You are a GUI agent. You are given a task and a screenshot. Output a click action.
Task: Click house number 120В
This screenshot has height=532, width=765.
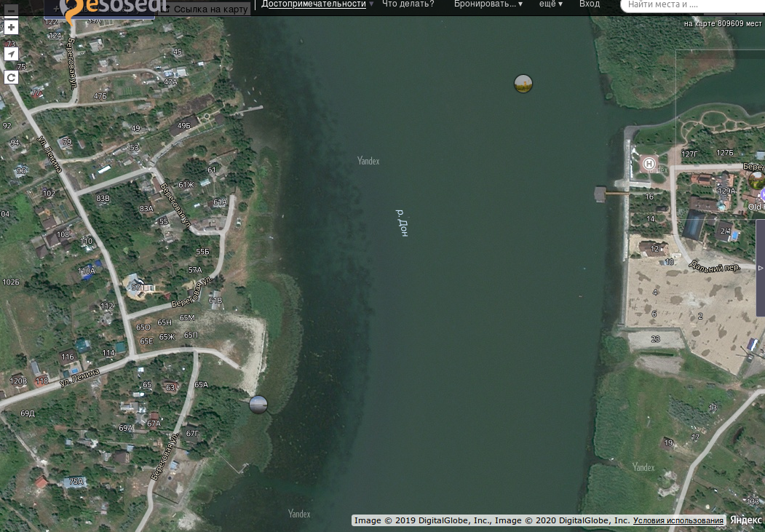(18, 381)
